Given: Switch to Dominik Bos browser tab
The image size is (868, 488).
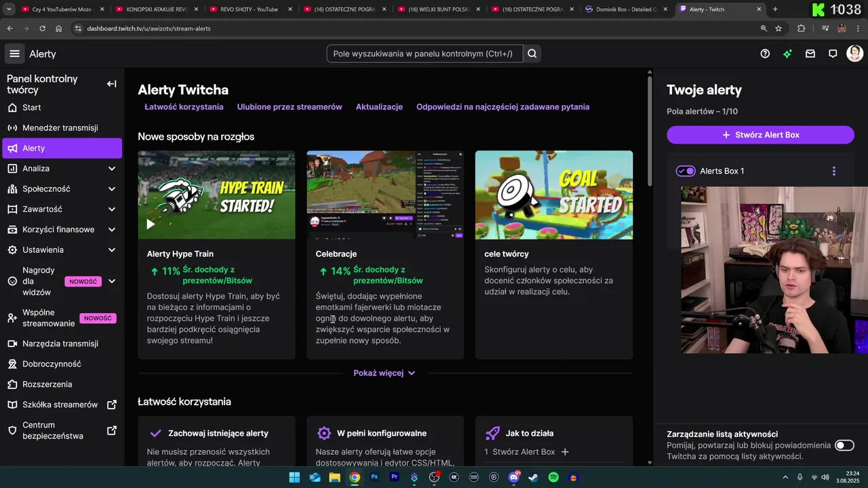Looking at the screenshot, I should coord(624,9).
